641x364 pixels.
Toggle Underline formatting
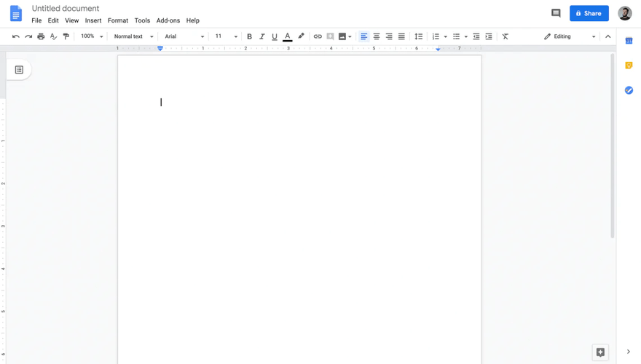pyautogui.click(x=275, y=37)
